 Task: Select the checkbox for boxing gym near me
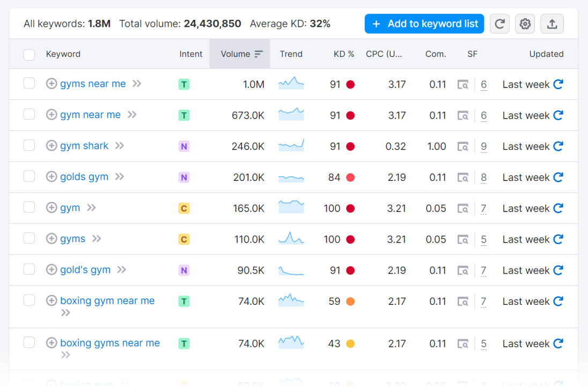tap(29, 301)
